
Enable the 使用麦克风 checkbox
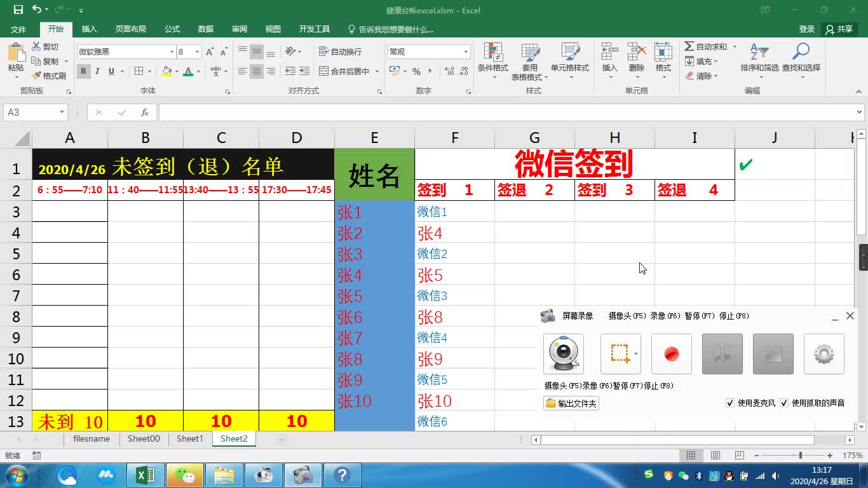coord(730,402)
